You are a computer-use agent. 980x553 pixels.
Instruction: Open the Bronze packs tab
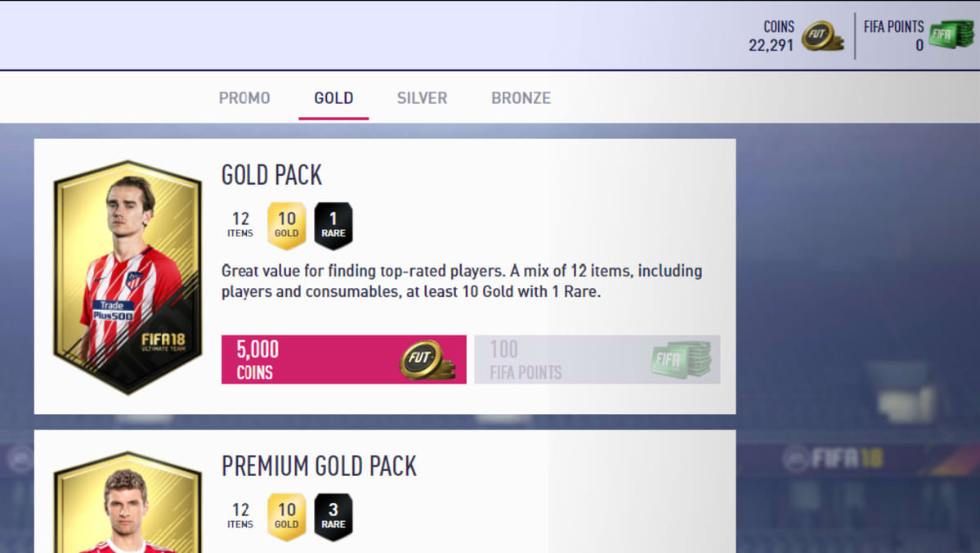point(521,98)
